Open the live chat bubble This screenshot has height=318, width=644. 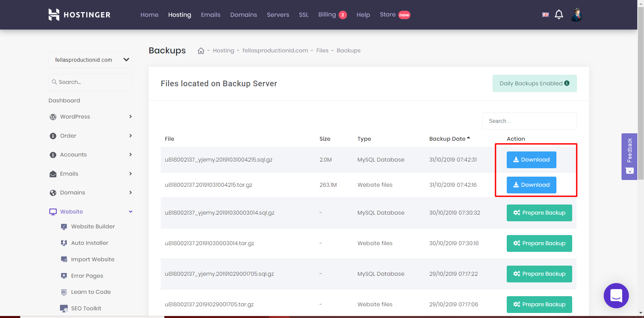coord(616,296)
